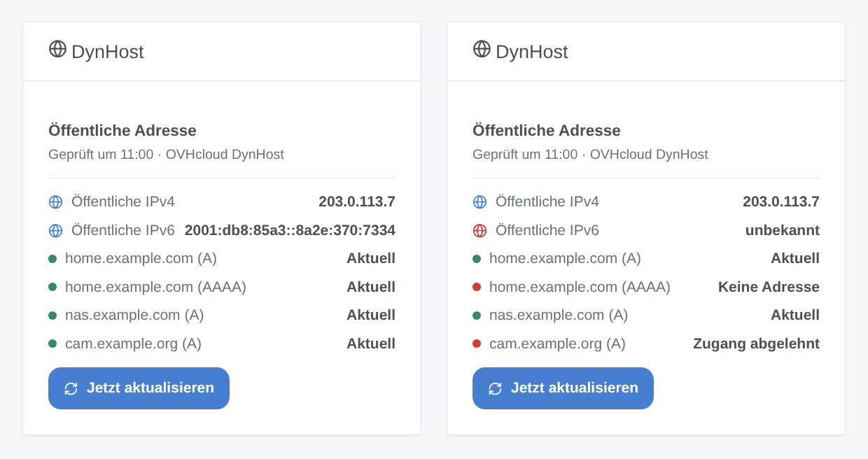Click 'Geprüft um 11:00' subtitle in left card
The height and width of the screenshot is (459, 868).
(101, 155)
